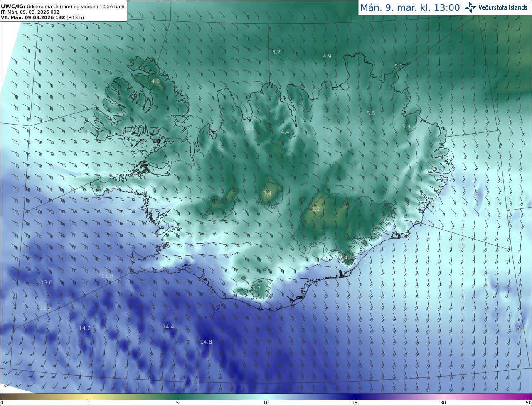Click the 5.4 value on the map

[406, 127]
